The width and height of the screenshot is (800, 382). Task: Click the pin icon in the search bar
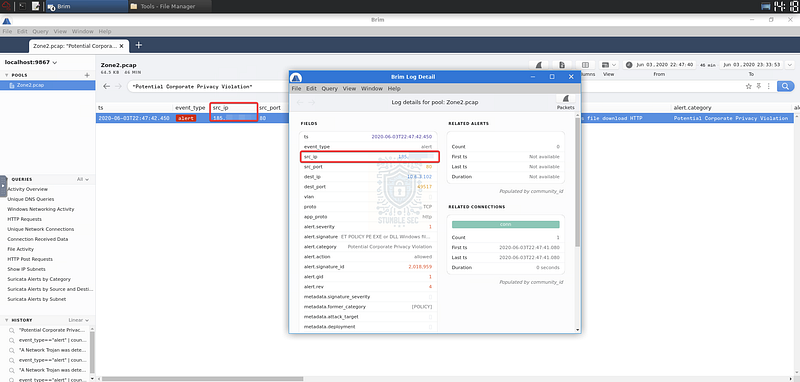tap(759, 86)
